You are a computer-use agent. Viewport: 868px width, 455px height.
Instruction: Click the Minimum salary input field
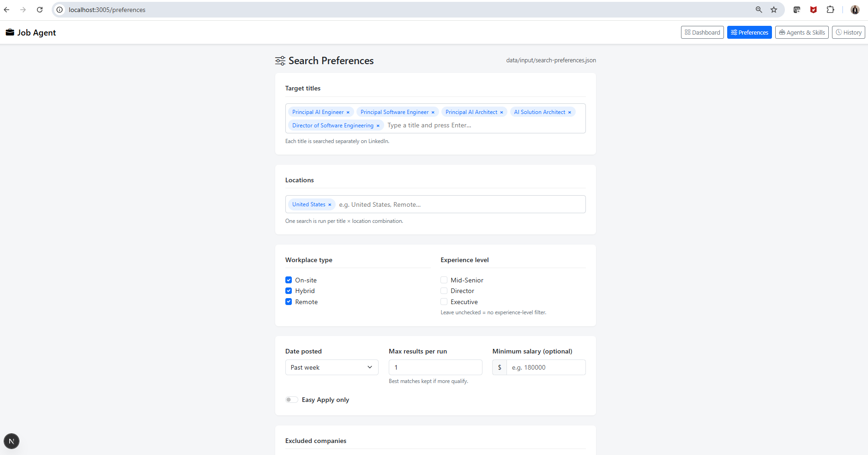coord(546,367)
